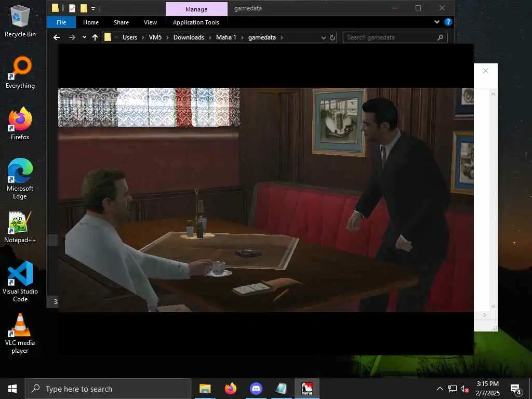Click chevron after gamedata in address bar
The width and height of the screenshot is (532, 399).
pyautogui.click(x=282, y=37)
